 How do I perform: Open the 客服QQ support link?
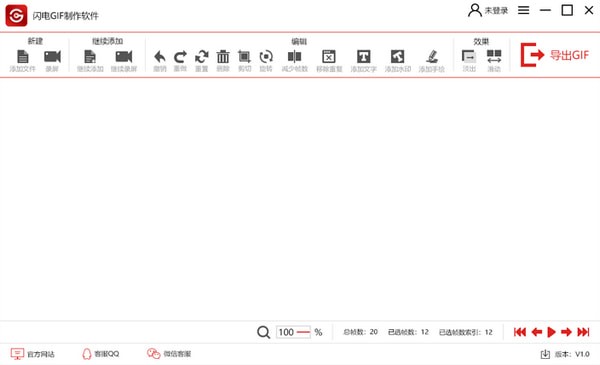[101, 354]
